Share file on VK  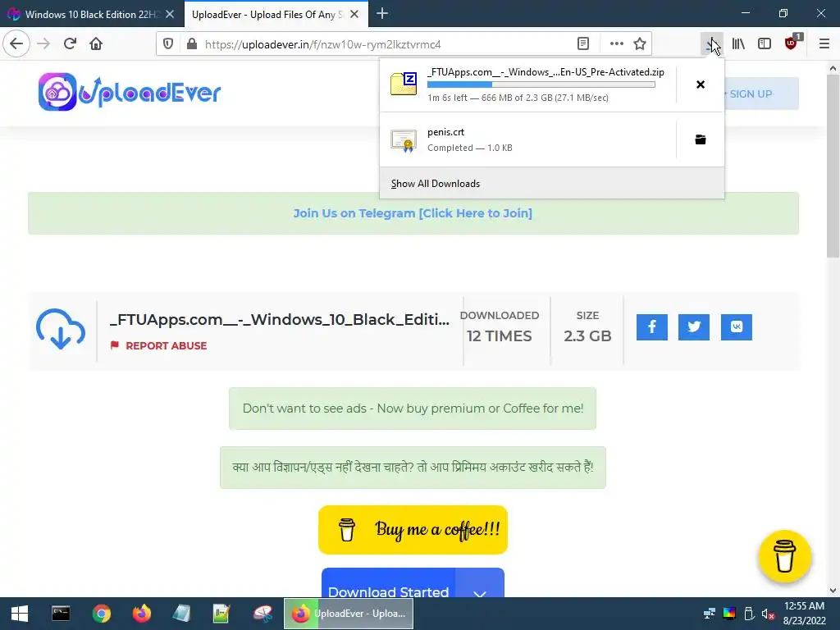click(737, 326)
